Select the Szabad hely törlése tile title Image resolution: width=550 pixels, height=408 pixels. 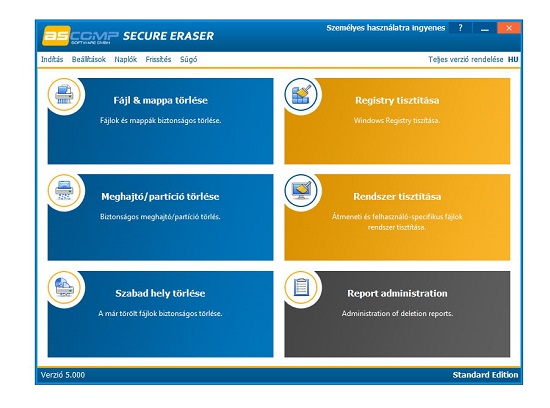(x=160, y=293)
